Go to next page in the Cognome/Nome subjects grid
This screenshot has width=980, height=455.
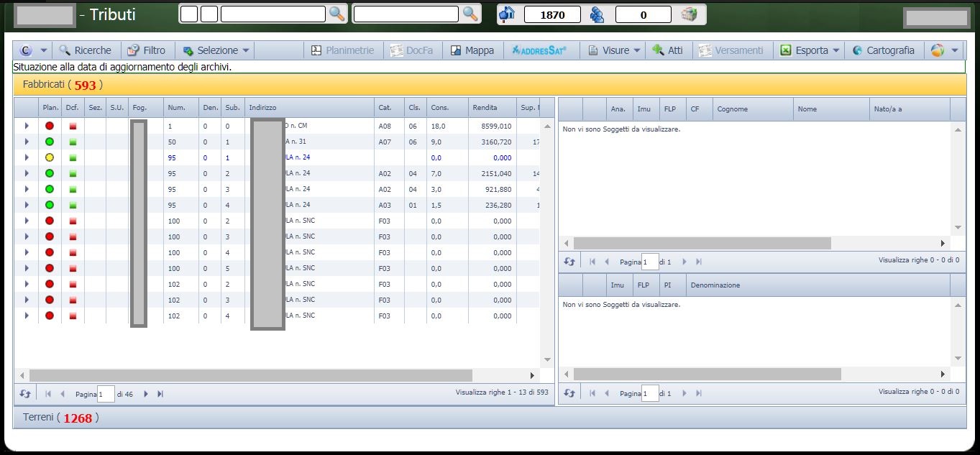(684, 262)
